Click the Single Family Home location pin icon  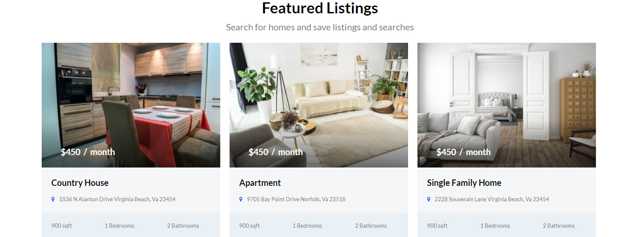tap(429, 199)
